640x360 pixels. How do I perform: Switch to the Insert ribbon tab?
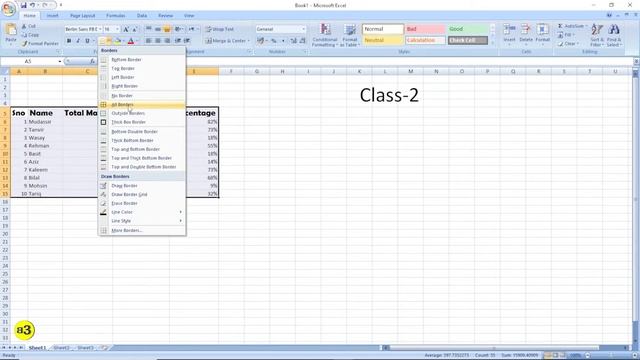[52, 16]
